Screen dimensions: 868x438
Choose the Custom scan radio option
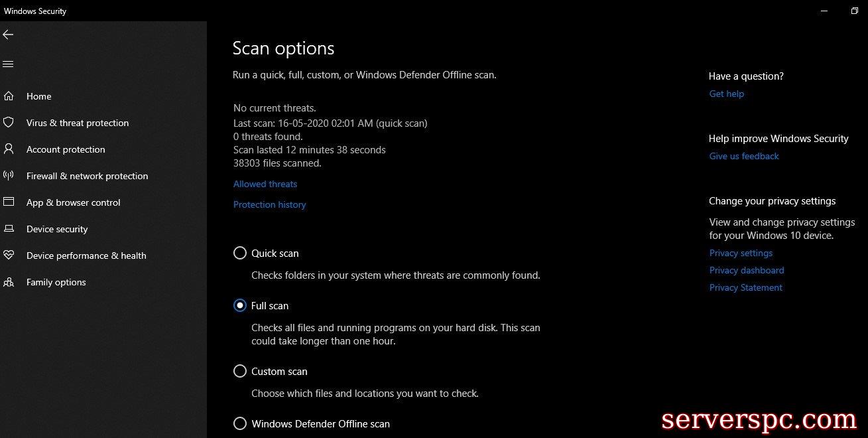click(x=240, y=371)
